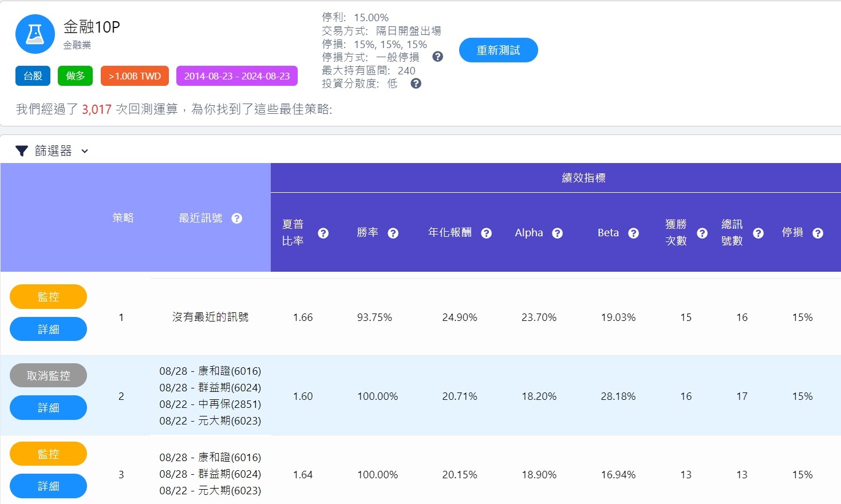This screenshot has height=504, width=841.
Task: Click help icon beside 勝率 header
Action: point(393,233)
